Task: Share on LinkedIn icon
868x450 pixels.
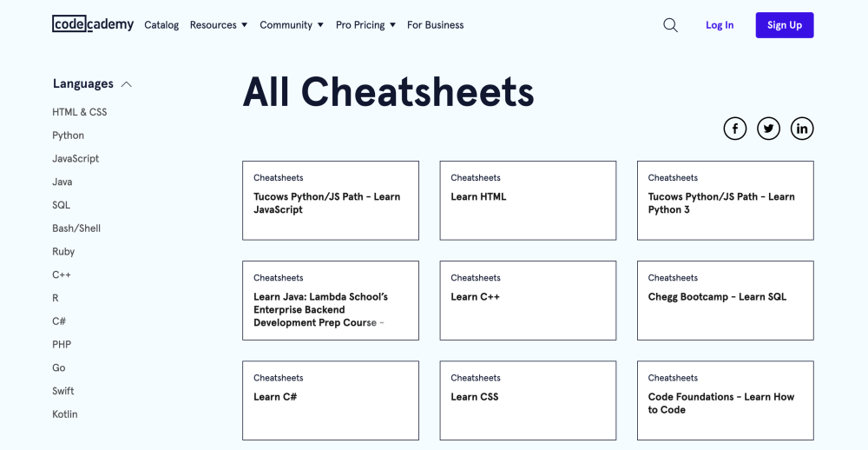Action: click(802, 129)
